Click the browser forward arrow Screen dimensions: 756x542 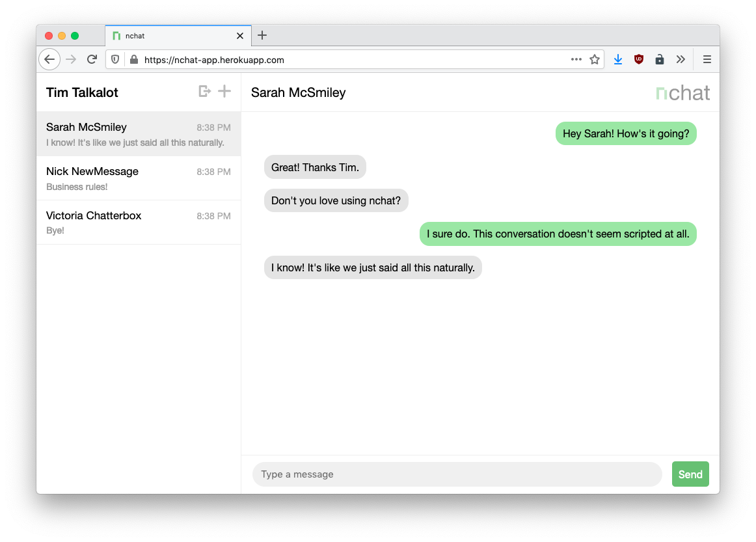point(71,59)
